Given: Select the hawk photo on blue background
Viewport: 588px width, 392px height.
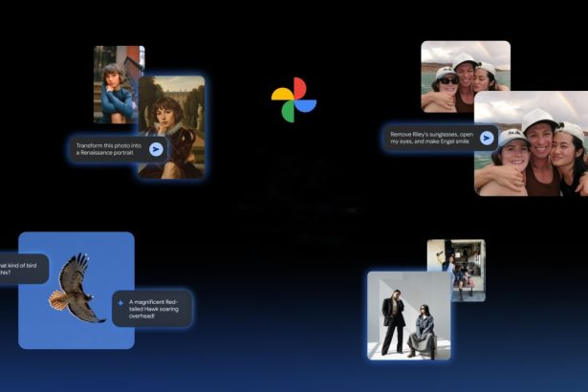Looking at the screenshot, I should tap(76, 291).
